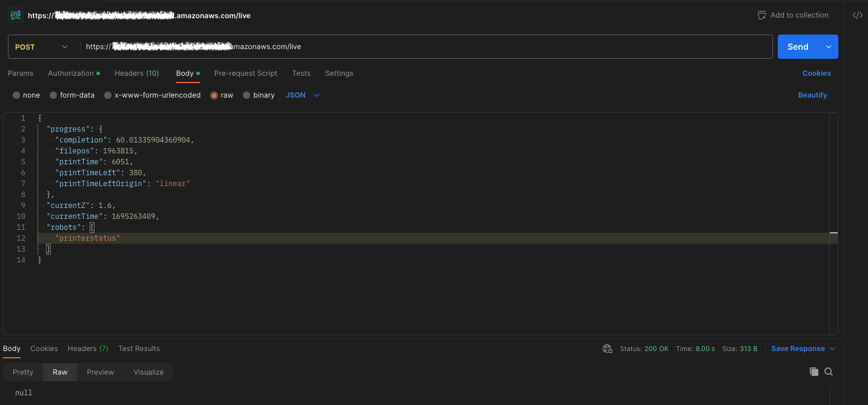Open the code snippet generator icon

(857, 15)
